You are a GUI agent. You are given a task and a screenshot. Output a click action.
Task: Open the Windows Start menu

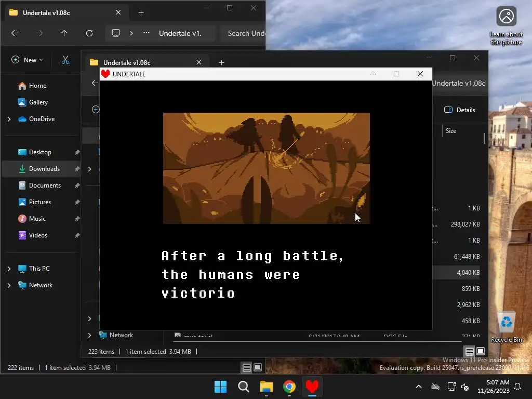(220, 387)
